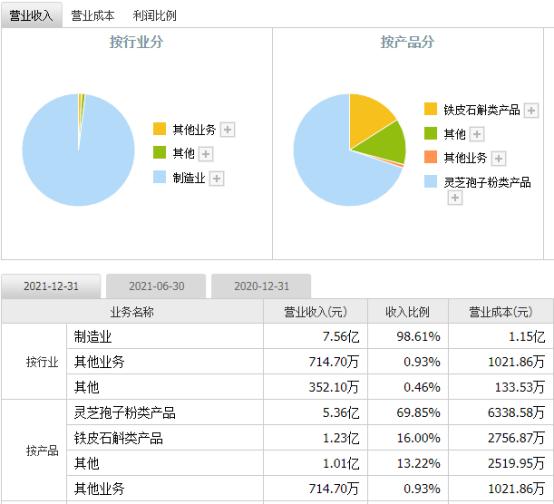Click the 灵芝孢子粉类产品 table row name

(125, 412)
